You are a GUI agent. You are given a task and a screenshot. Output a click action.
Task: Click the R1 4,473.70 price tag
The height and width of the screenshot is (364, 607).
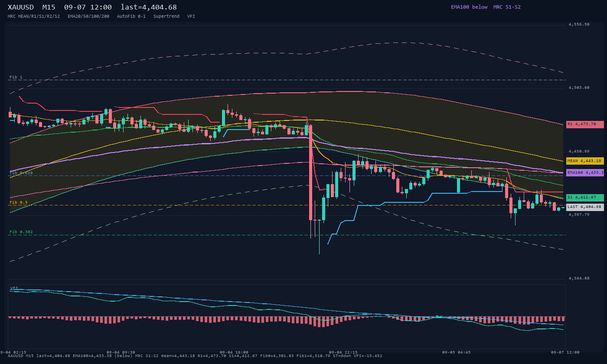point(585,124)
